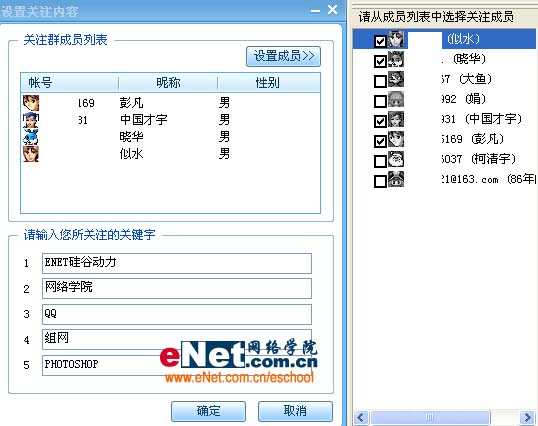Open the 设置成员>> member panel
This screenshot has height=426, width=538.
(283, 56)
